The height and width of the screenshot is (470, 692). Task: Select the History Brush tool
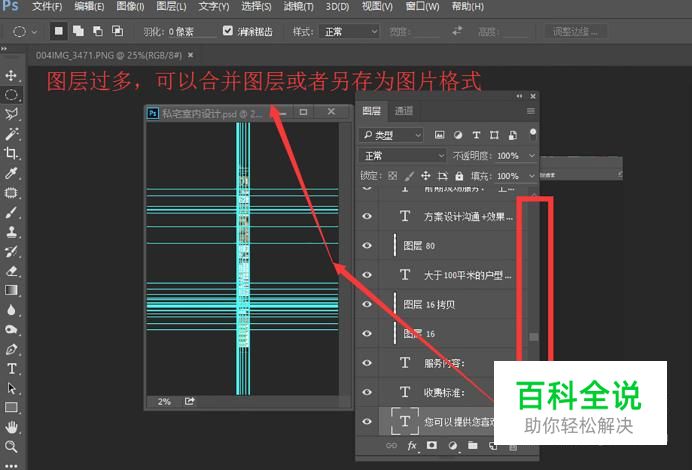pos(11,252)
